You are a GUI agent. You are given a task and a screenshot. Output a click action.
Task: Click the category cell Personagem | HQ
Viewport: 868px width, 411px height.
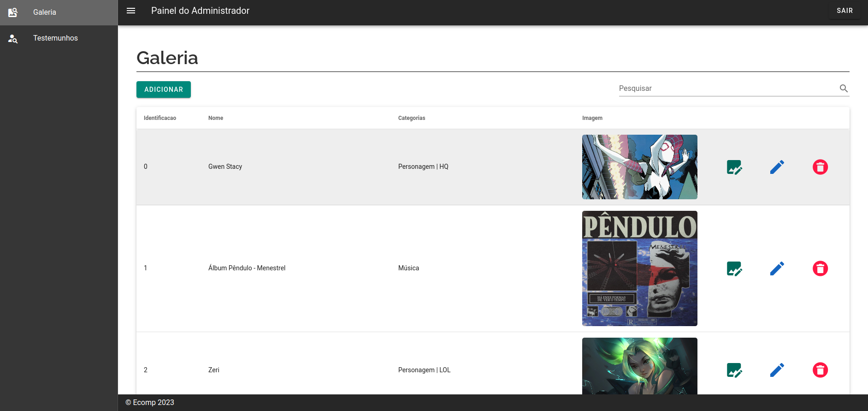click(x=423, y=167)
